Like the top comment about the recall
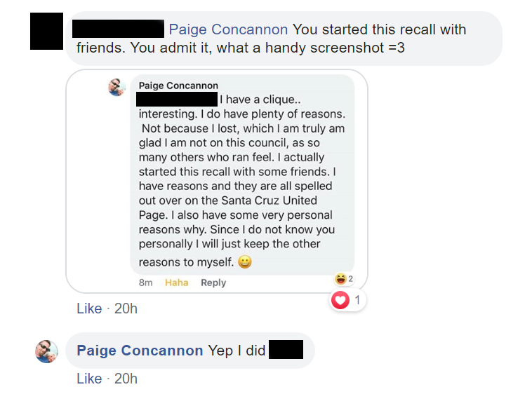Viewport: 532px width, 394px height. tap(89, 308)
